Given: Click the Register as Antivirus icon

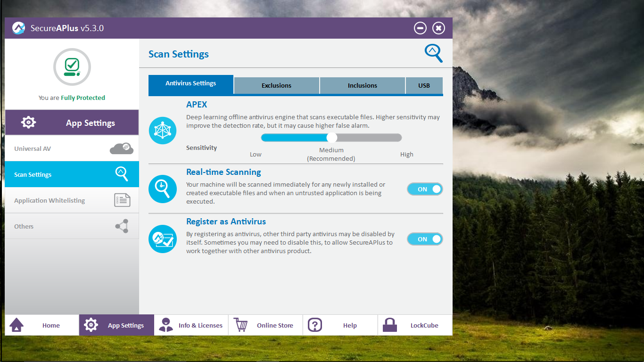Looking at the screenshot, I should 163,239.
